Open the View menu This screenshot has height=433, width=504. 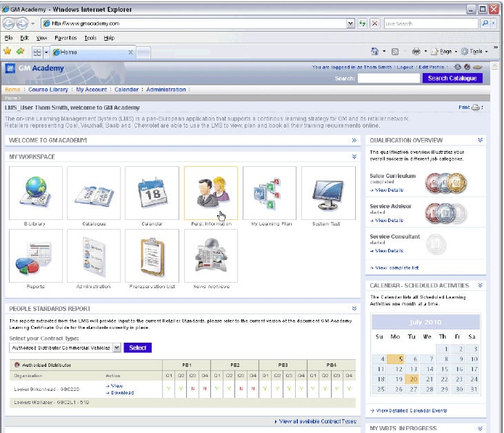point(41,38)
